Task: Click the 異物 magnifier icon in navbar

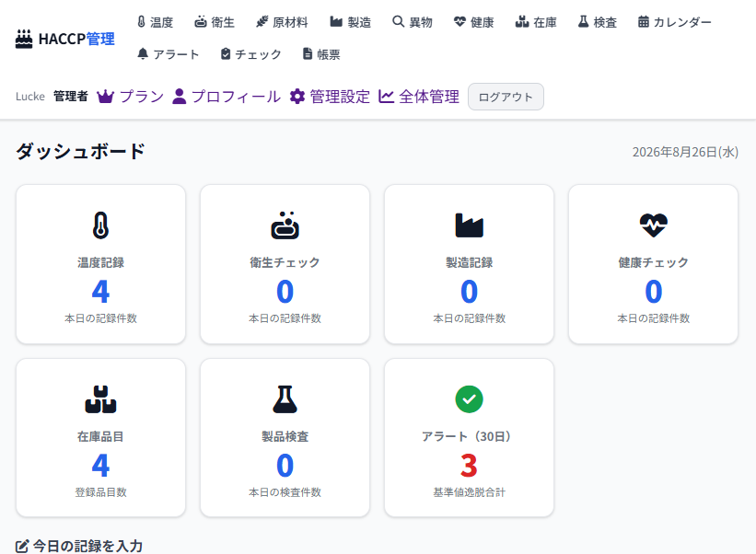Action: [x=398, y=22]
